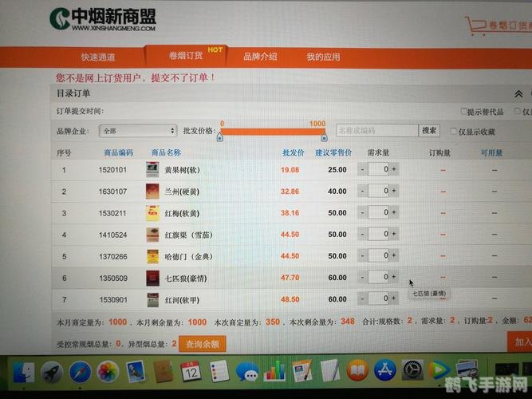Open Safari compass icon in dock
This screenshot has height=399, width=532.
click(80, 373)
